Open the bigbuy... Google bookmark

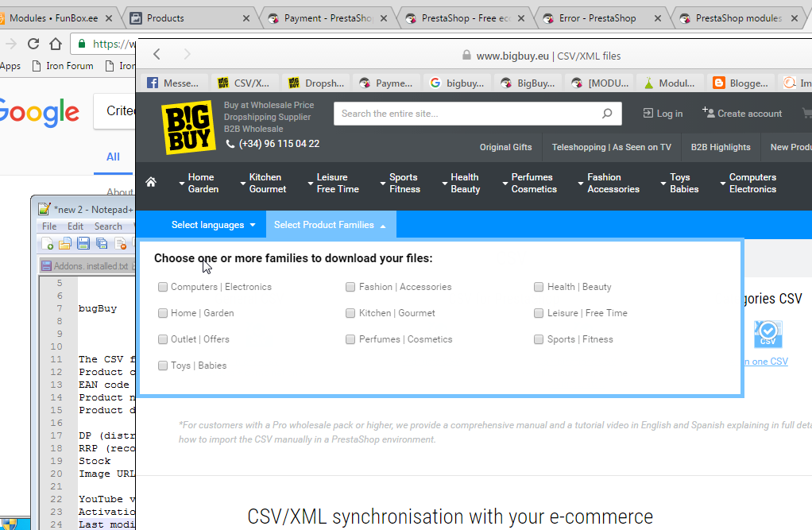tap(458, 83)
